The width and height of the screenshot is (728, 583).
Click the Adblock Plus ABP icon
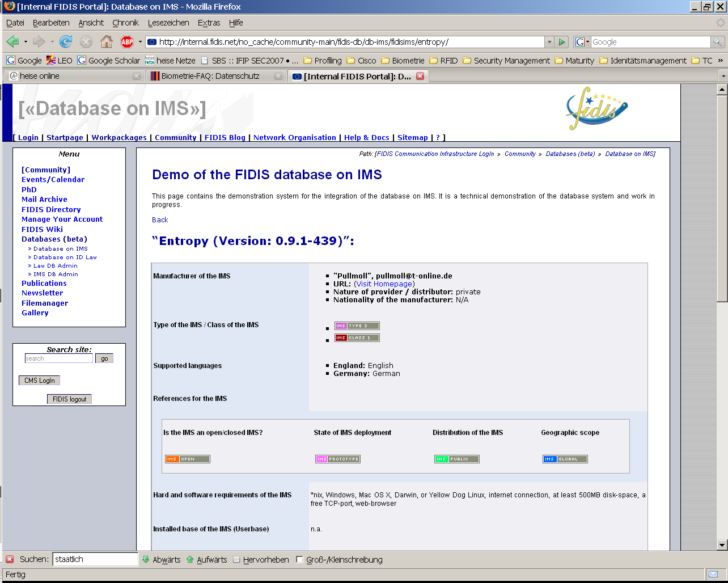[x=127, y=42]
